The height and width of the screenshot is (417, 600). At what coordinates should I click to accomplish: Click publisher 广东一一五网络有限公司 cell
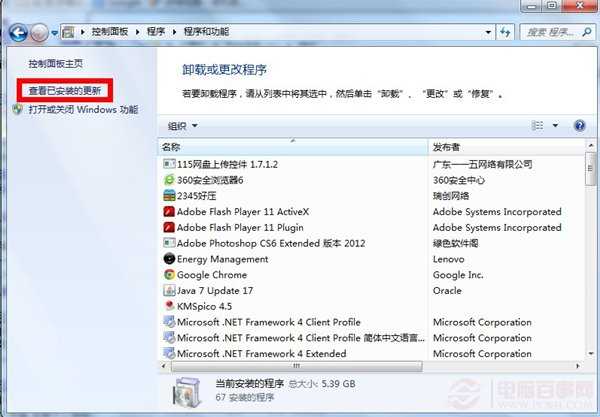[x=483, y=165]
